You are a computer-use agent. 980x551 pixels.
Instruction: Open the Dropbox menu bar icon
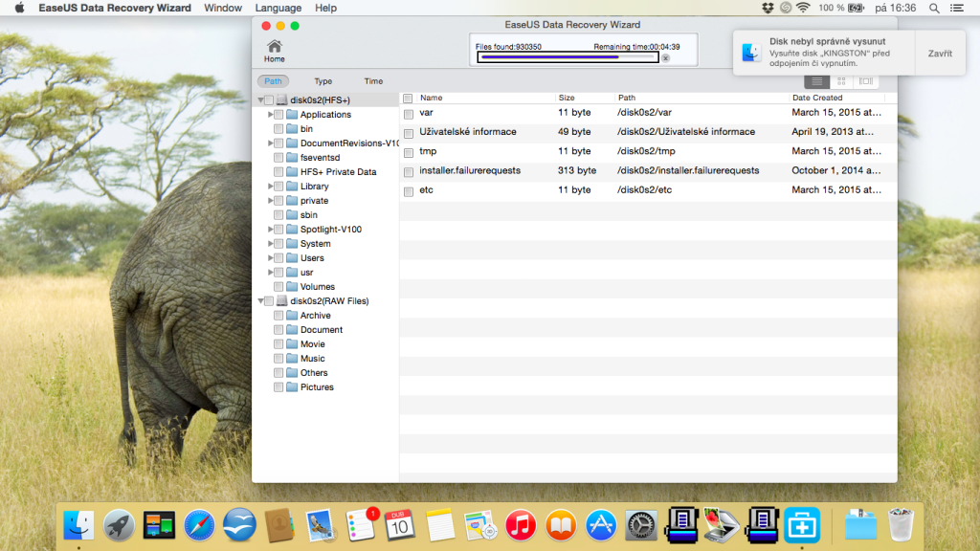point(768,8)
